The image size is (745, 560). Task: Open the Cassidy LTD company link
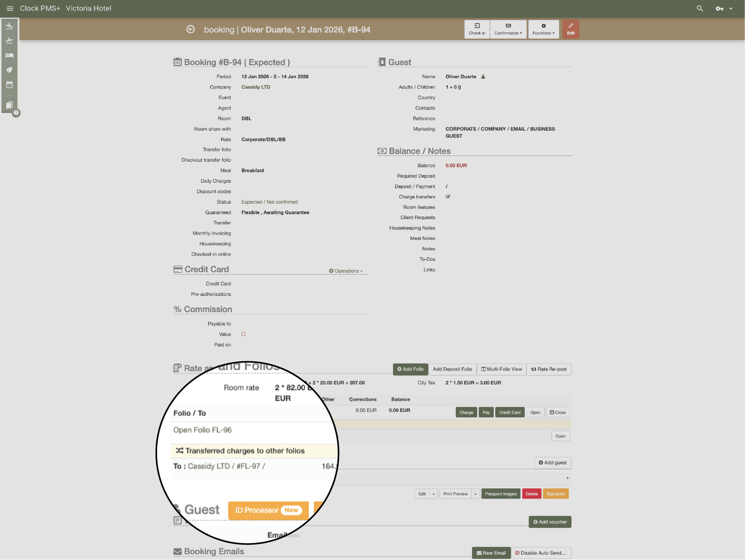pyautogui.click(x=256, y=87)
